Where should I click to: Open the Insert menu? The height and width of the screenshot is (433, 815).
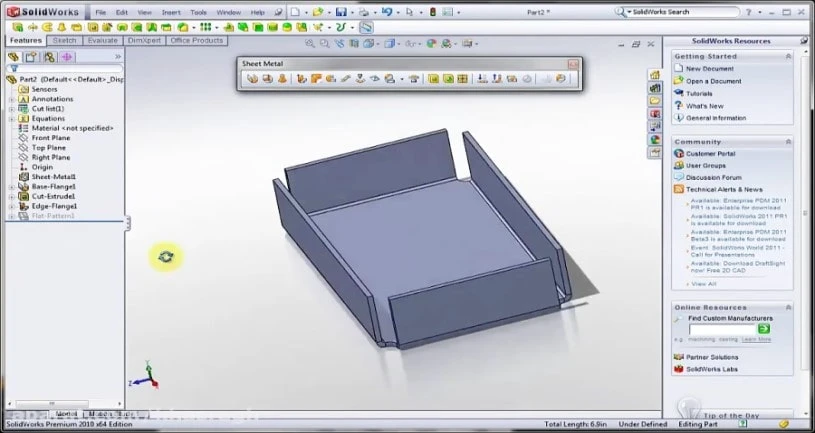[x=170, y=12]
